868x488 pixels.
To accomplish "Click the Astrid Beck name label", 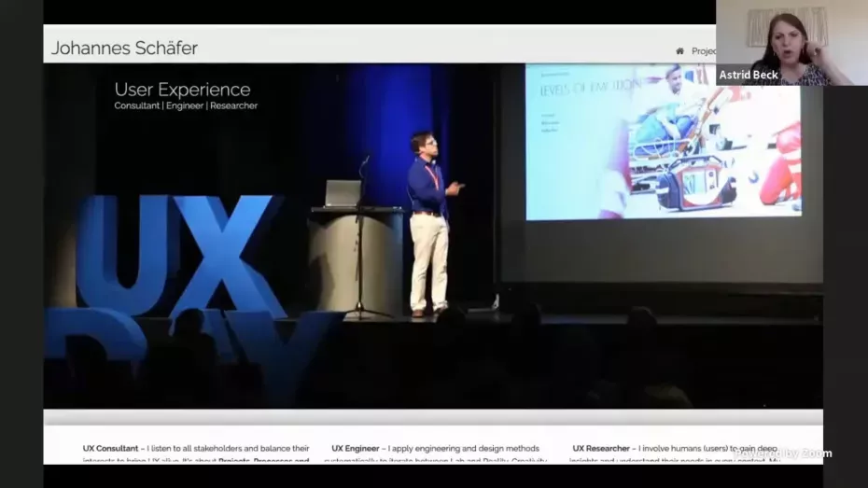I will click(x=749, y=75).
